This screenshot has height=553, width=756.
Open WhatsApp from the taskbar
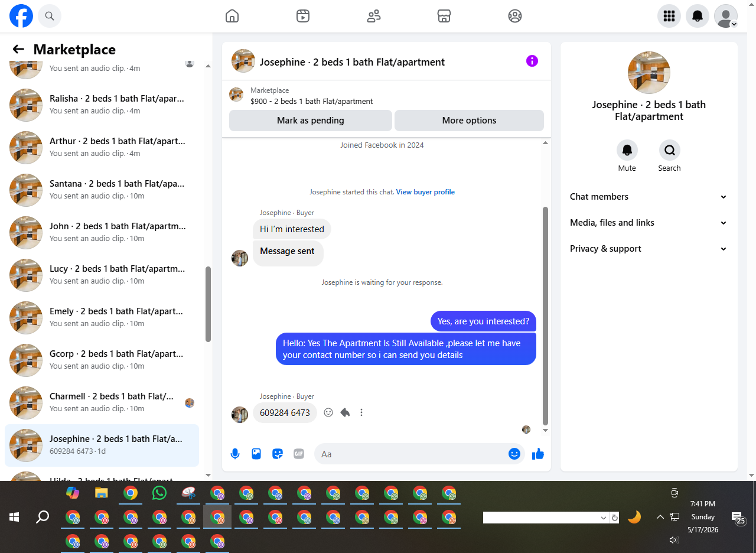159,493
